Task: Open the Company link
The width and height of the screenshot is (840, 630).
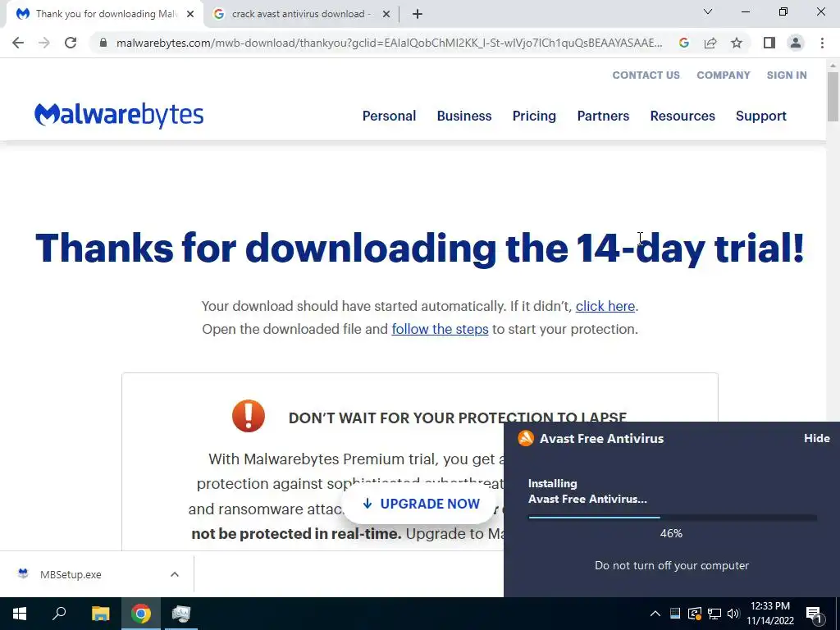Action: coord(724,75)
